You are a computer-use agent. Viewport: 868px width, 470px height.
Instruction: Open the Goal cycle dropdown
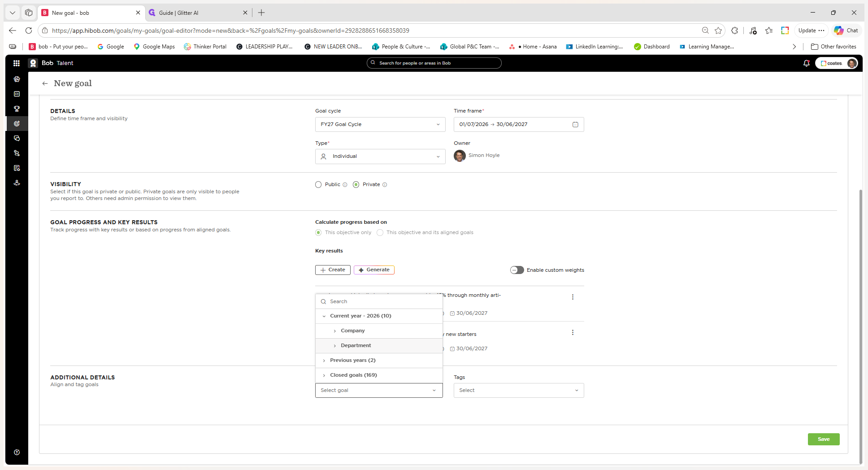coord(380,124)
